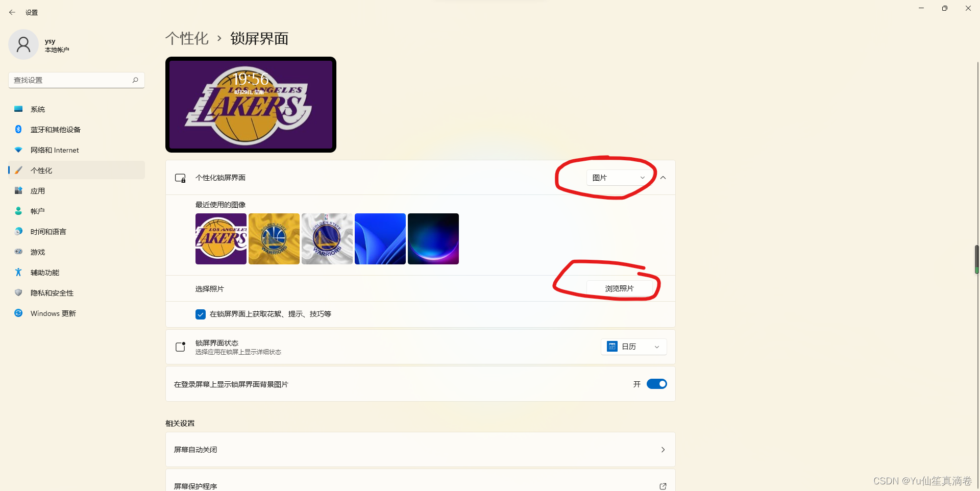Open 辅助功能 settings

click(x=77, y=273)
